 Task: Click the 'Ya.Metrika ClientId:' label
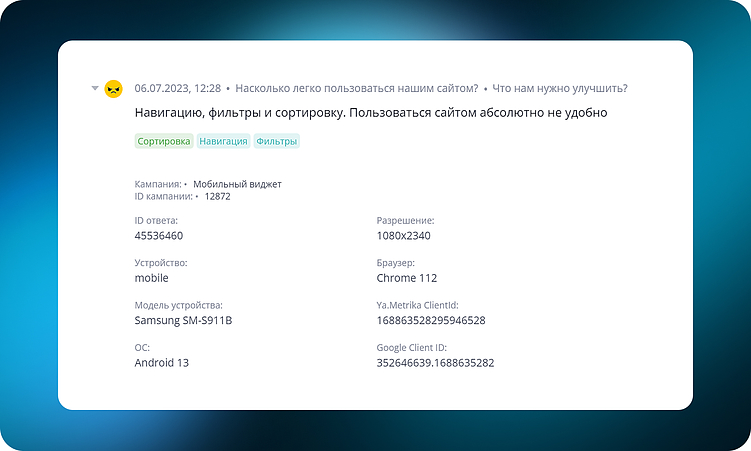[x=418, y=305]
